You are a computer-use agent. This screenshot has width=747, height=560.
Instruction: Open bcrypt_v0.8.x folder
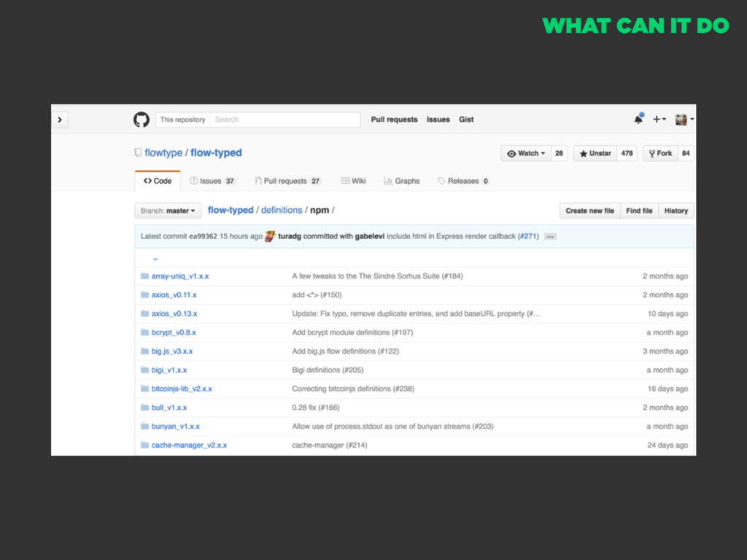(x=174, y=332)
